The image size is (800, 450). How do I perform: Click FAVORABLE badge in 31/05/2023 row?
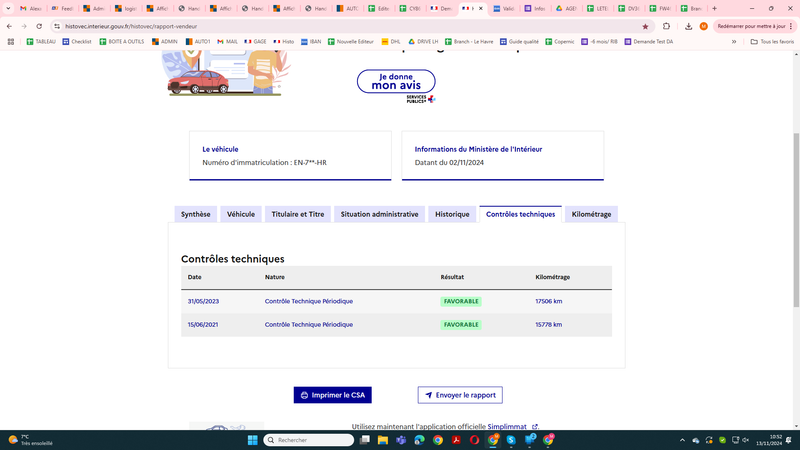point(461,302)
